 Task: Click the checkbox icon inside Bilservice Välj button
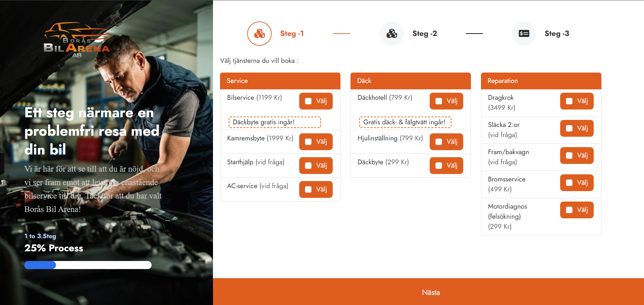click(308, 101)
